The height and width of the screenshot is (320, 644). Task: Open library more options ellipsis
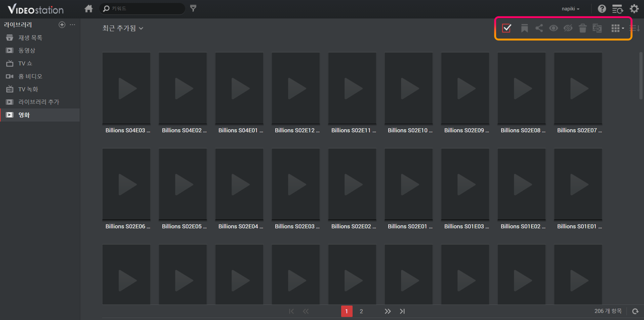pyautogui.click(x=72, y=25)
